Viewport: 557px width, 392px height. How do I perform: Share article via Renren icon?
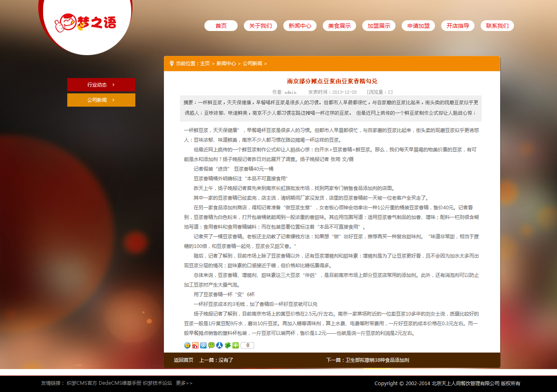219,345
